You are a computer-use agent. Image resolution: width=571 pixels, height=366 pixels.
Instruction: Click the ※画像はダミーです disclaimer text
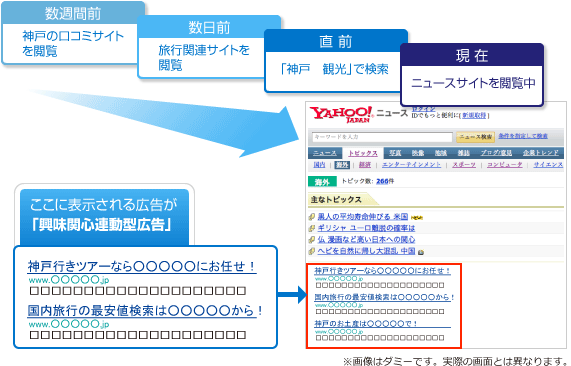tap(455, 361)
